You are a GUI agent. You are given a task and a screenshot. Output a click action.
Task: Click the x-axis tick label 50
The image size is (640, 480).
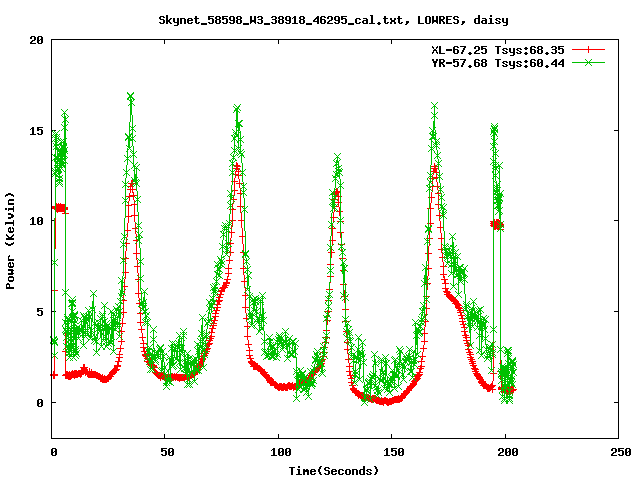[167, 452]
